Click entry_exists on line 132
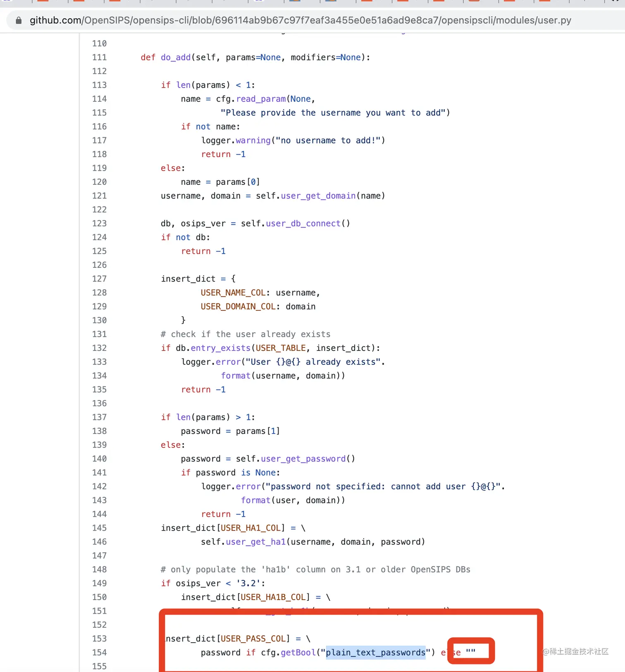This screenshot has height=672, width=625. click(221, 348)
